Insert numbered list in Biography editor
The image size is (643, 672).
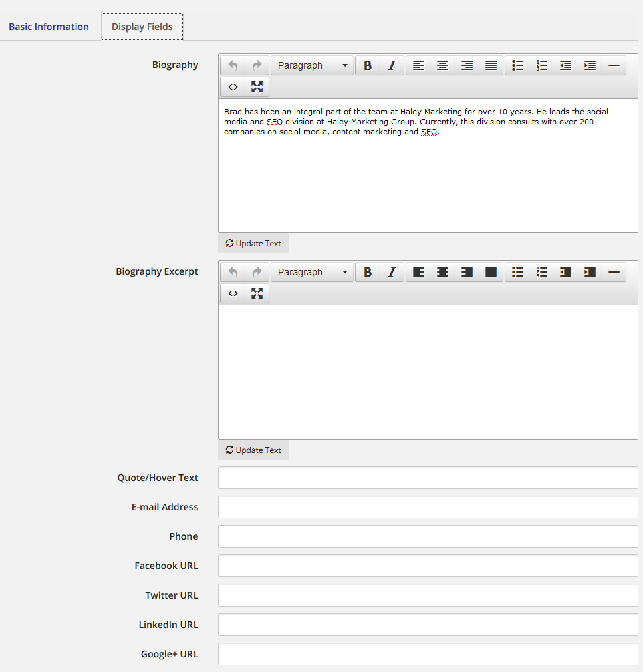click(542, 65)
